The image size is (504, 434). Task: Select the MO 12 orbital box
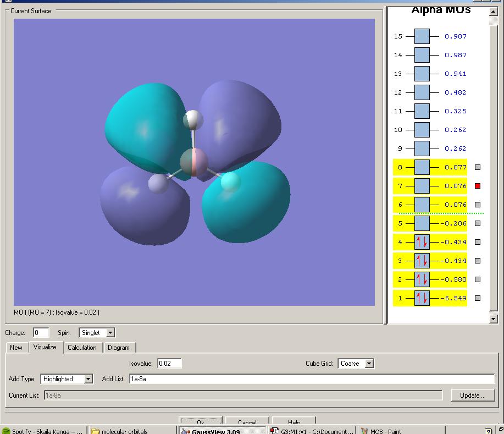(422, 92)
